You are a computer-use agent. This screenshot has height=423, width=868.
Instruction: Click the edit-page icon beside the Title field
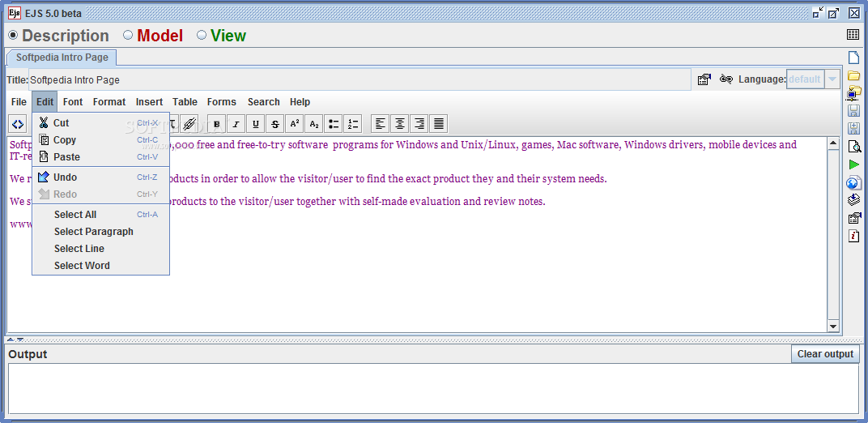coord(704,79)
